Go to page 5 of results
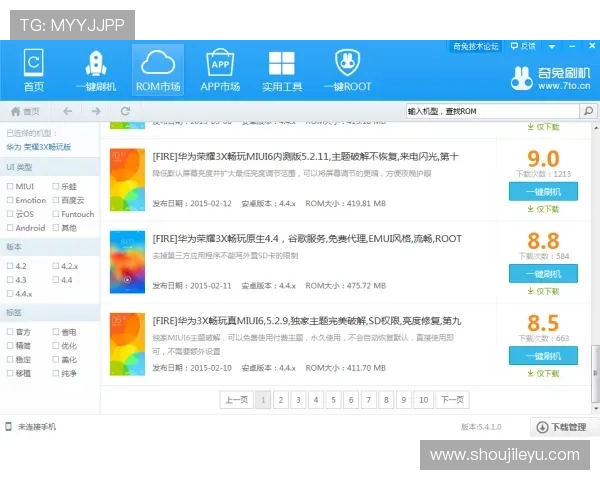Image resolution: width=600 pixels, height=480 pixels. click(x=334, y=400)
